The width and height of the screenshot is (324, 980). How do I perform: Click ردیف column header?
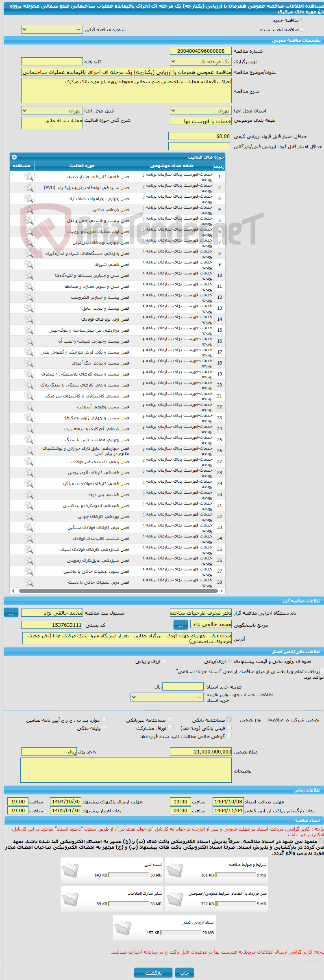(219, 166)
